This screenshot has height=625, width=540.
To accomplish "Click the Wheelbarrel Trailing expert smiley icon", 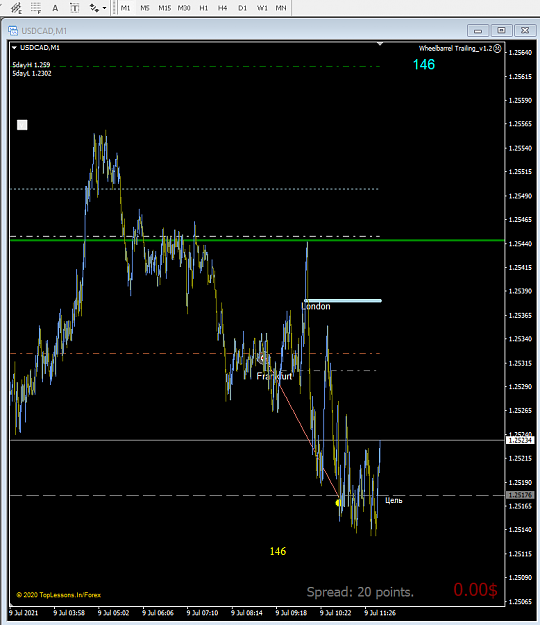I will pos(497,49).
